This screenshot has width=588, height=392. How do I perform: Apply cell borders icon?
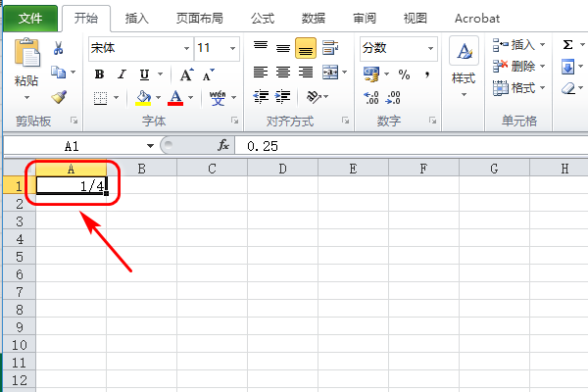100,98
